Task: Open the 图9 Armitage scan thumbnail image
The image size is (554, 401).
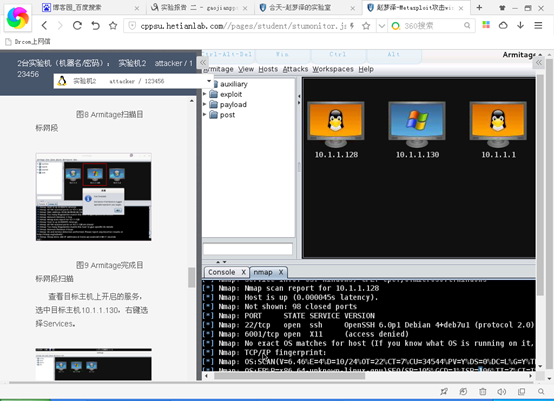Action: tap(94, 197)
